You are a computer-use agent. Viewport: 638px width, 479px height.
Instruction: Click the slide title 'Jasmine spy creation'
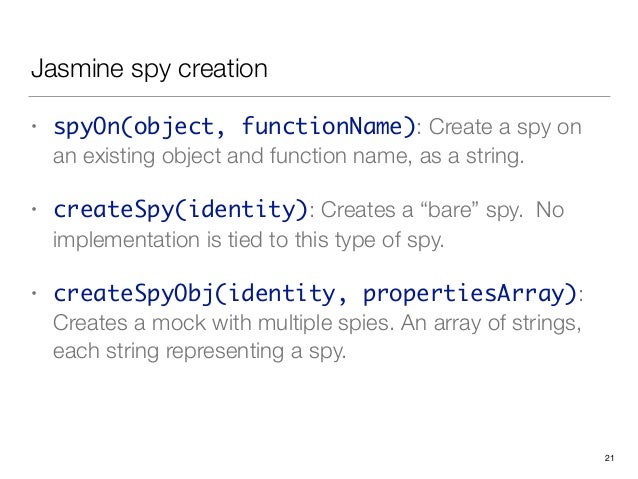(149, 69)
